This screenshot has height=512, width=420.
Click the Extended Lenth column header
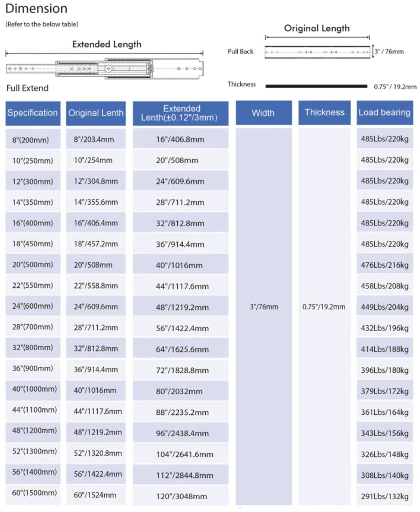(x=181, y=113)
